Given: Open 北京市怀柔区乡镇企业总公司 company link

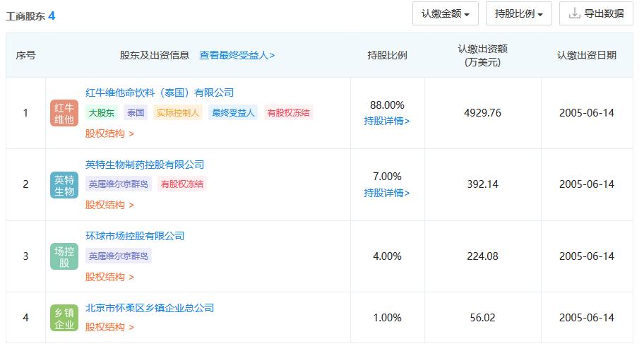Looking at the screenshot, I should 150,308.
